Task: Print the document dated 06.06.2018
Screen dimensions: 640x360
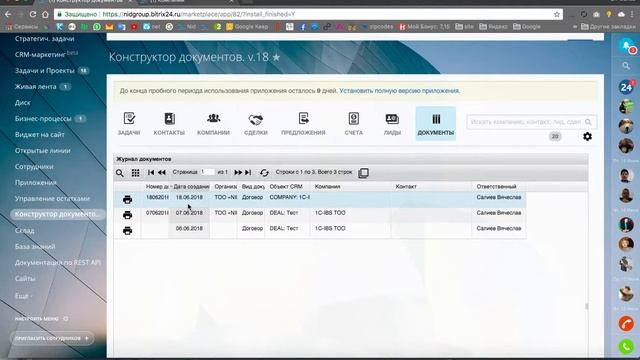Action: point(127,231)
